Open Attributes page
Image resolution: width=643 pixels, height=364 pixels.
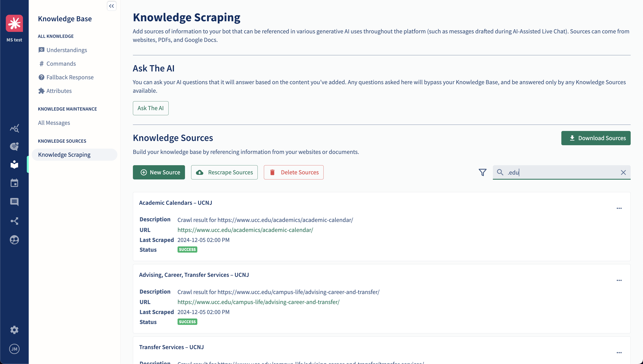pyautogui.click(x=59, y=91)
